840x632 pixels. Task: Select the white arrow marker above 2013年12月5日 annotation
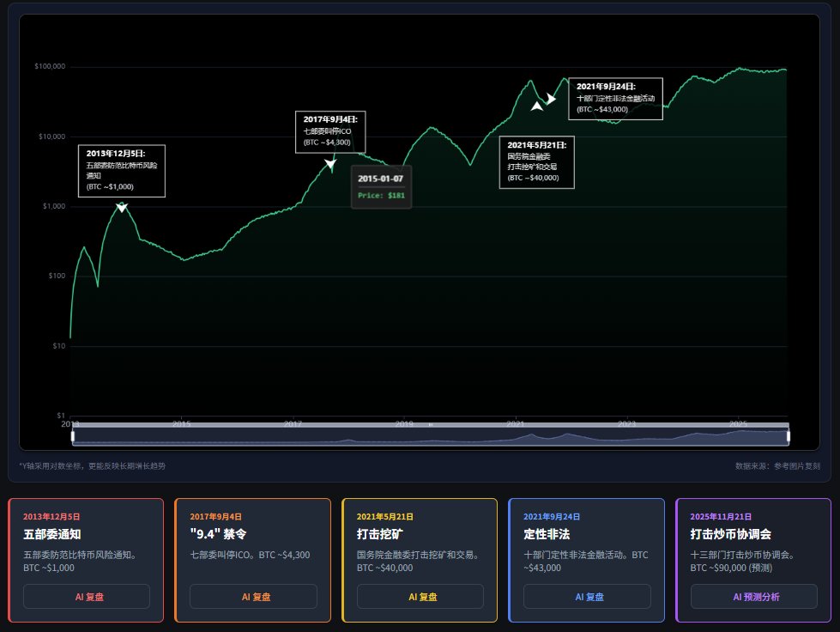(121, 208)
